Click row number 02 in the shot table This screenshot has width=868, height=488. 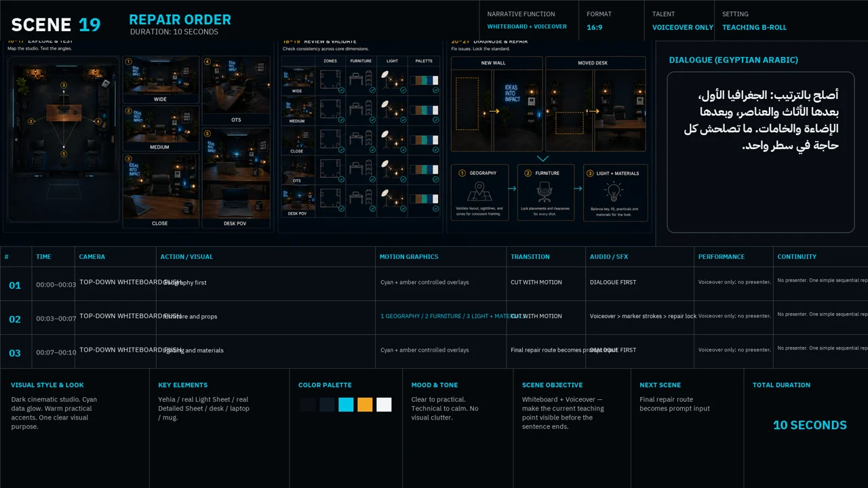[15, 319]
